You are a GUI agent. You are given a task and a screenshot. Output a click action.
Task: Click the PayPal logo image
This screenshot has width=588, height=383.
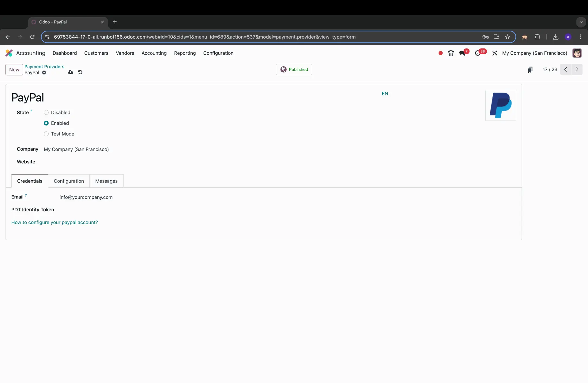(x=500, y=105)
